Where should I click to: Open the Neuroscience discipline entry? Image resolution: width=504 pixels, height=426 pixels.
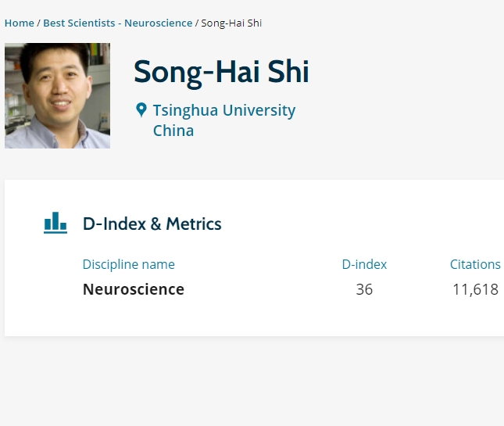134,289
